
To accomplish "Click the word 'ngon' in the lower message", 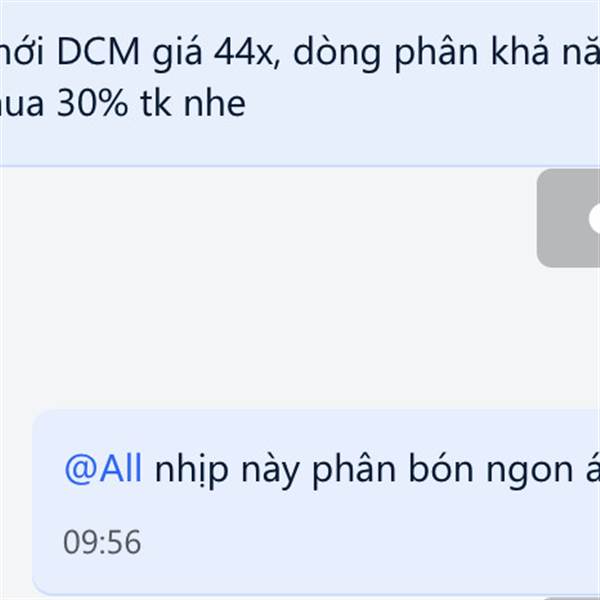I will pos(530,473).
